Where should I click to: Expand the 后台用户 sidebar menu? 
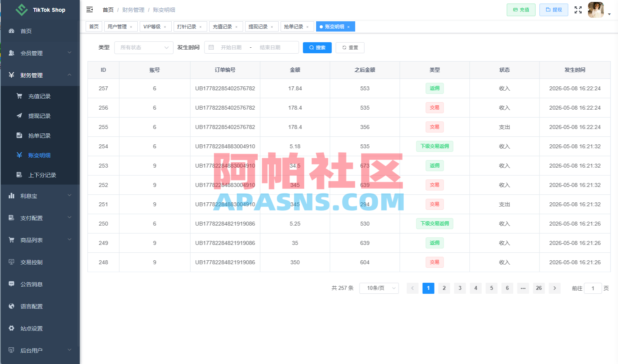(40, 350)
